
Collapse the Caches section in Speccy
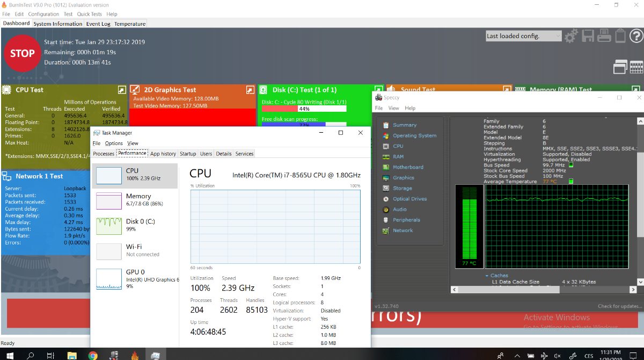click(487, 276)
